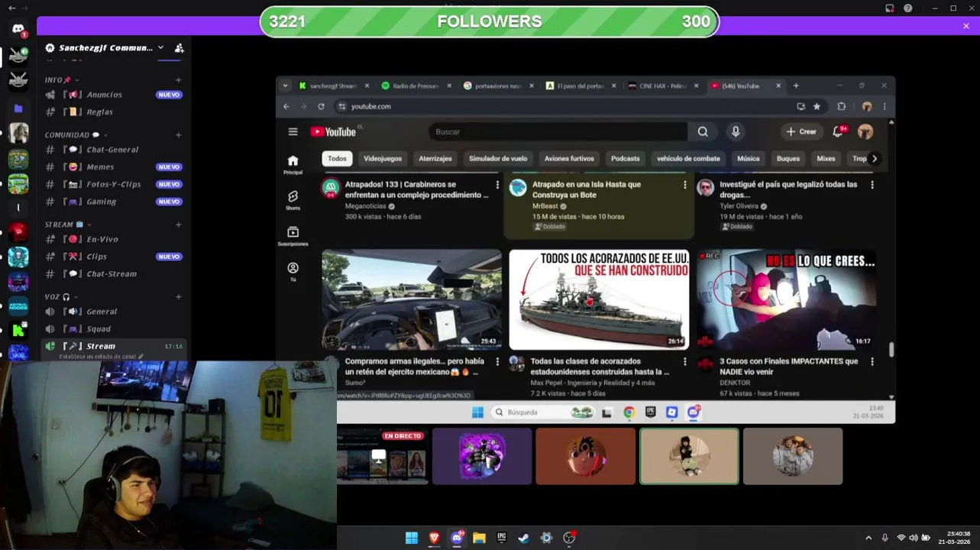Open options menu for MrBeast video
980x550 pixels.
tap(684, 185)
